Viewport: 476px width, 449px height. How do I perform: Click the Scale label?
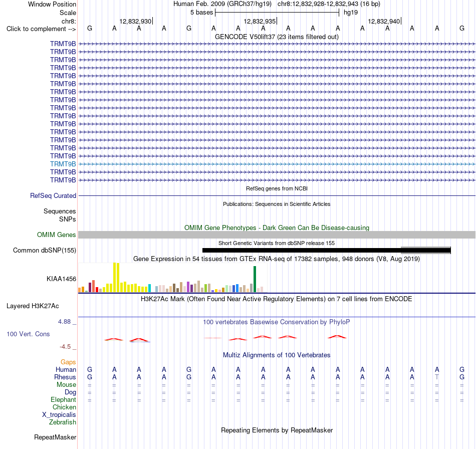click(x=68, y=13)
